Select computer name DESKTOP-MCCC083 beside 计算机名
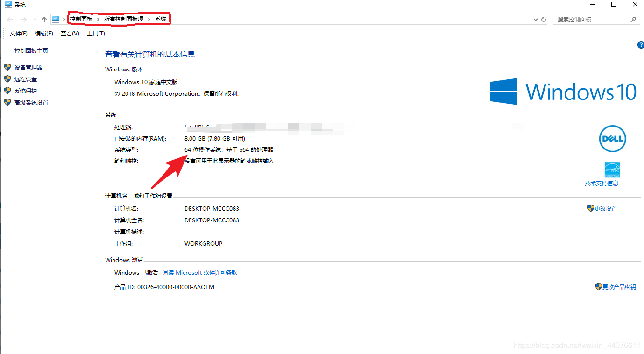 (x=212, y=209)
